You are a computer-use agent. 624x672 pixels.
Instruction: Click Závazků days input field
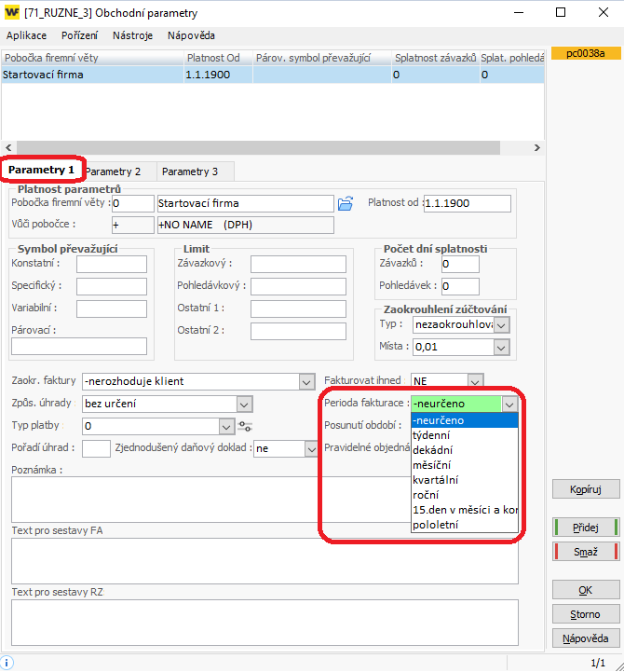460,264
